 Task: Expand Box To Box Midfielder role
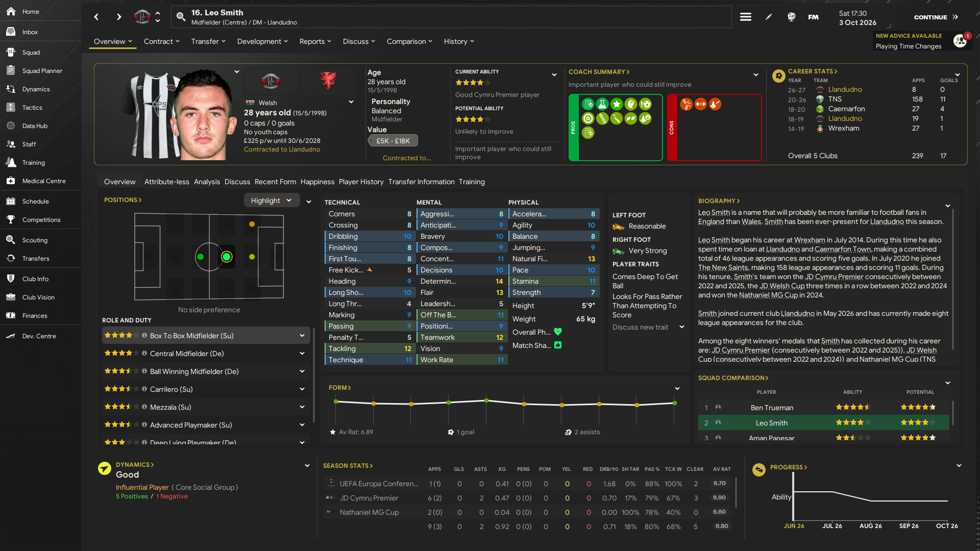302,336
